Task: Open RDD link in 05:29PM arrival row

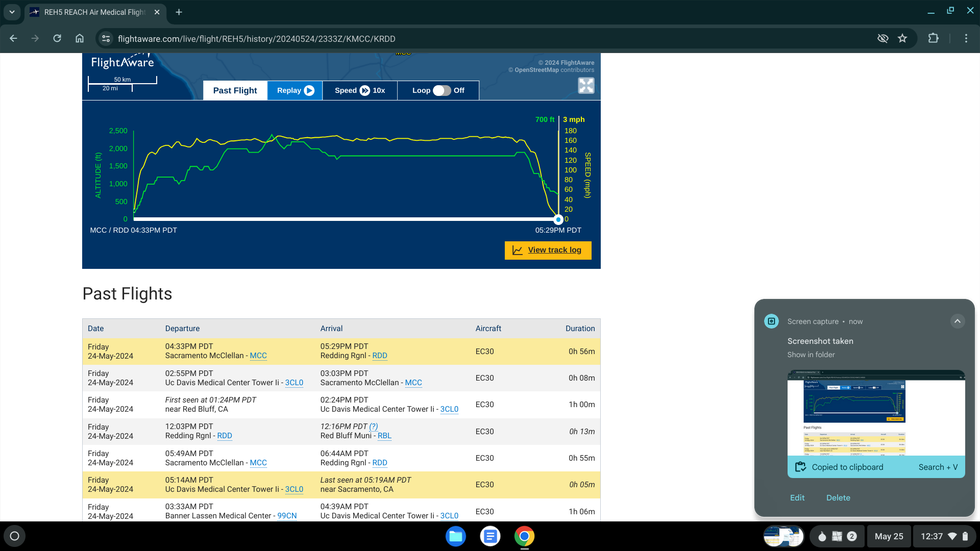Action: point(379,355)
